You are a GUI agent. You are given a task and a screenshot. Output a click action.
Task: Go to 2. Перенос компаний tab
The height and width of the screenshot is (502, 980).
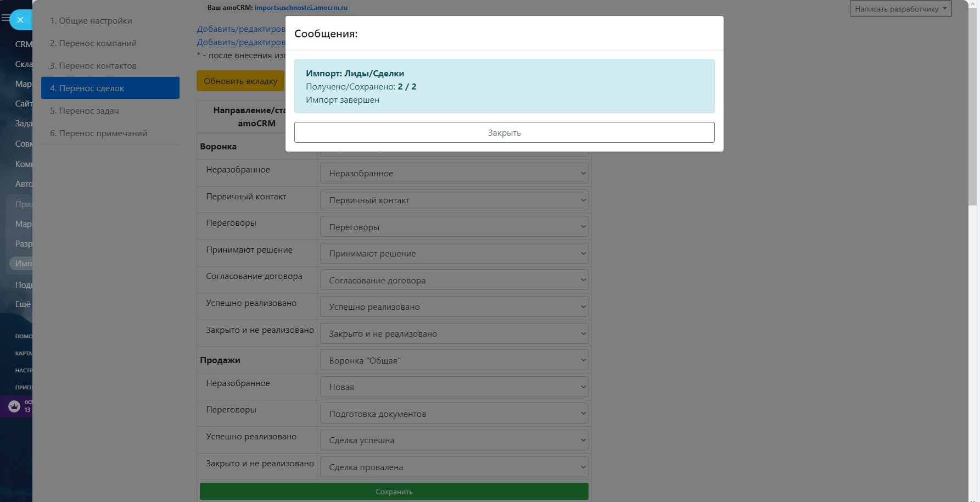[93, 43]
